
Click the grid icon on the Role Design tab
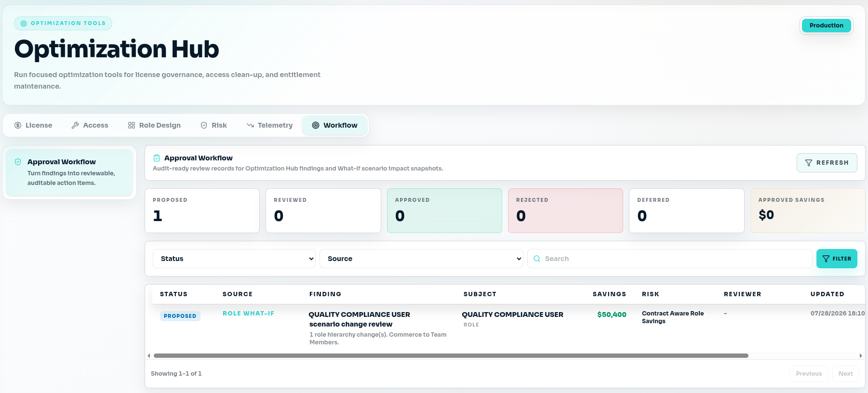[x=132, y=125]
